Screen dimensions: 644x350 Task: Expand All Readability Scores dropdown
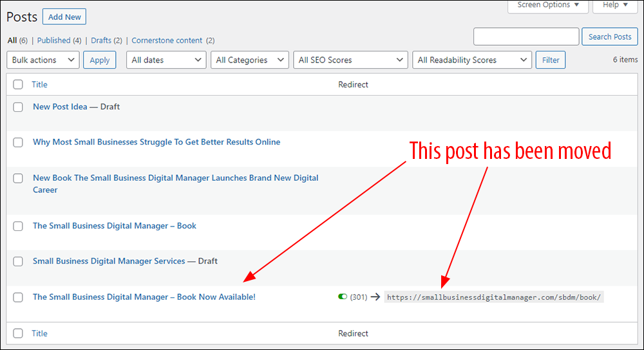(x=472, y=60)
